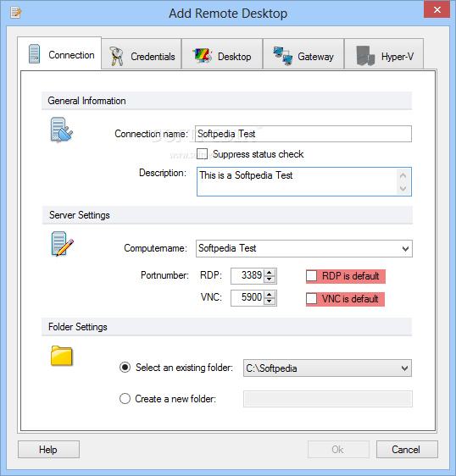Switch to the Gateway tab
Viewport: 456px width, 476px height.
(303, 54)
